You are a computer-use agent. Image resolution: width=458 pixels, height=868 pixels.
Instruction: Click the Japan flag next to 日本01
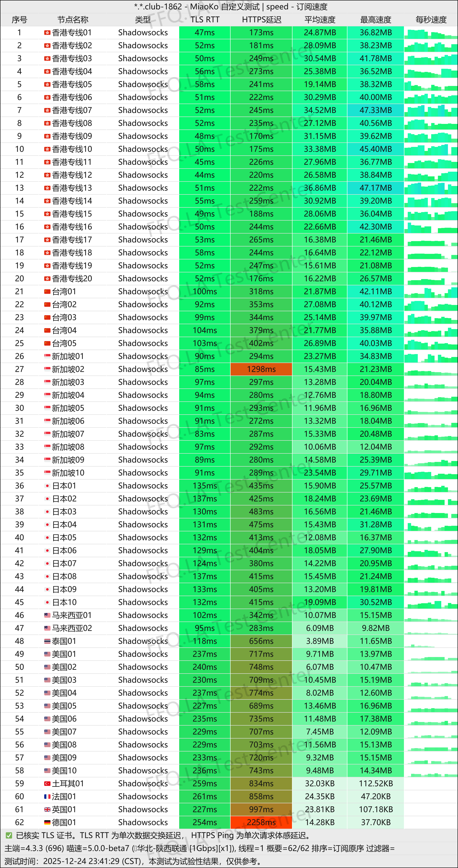point(47,486)
